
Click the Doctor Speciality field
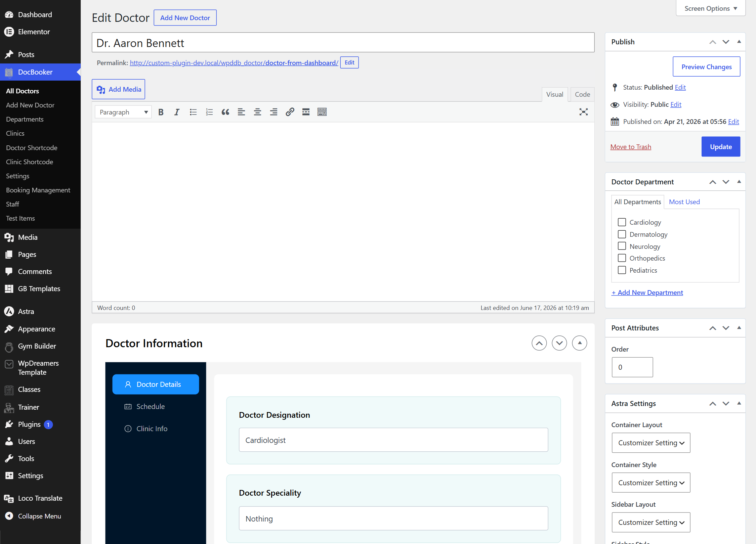(x=393, y=518)
